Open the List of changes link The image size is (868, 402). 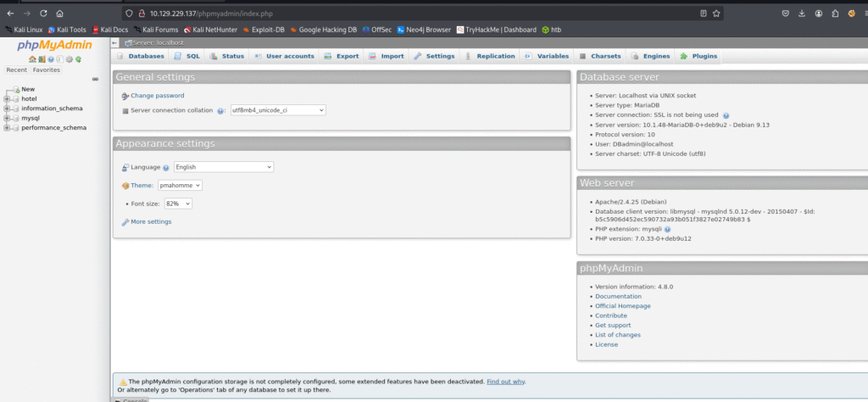click(x=618, y=335)
